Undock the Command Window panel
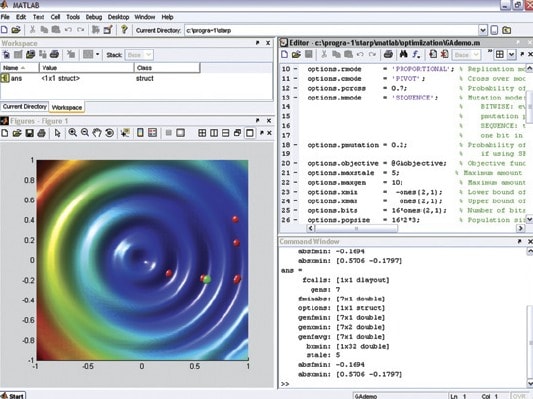 [519, 241]
